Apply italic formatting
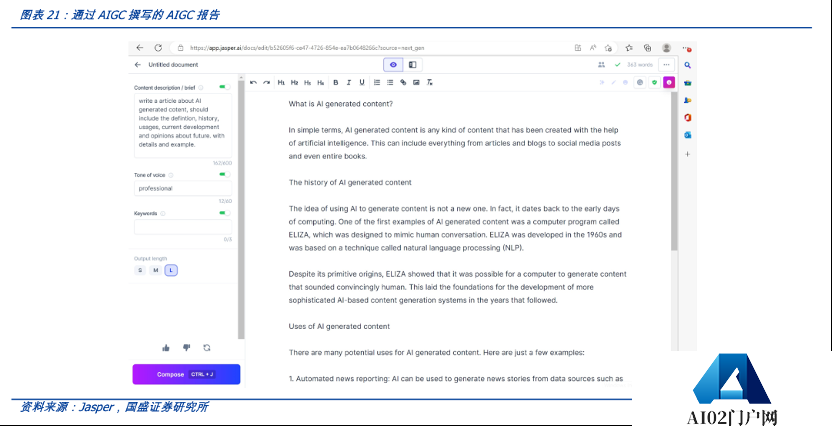Screen dimensions: 832x426 click(348, 82)
